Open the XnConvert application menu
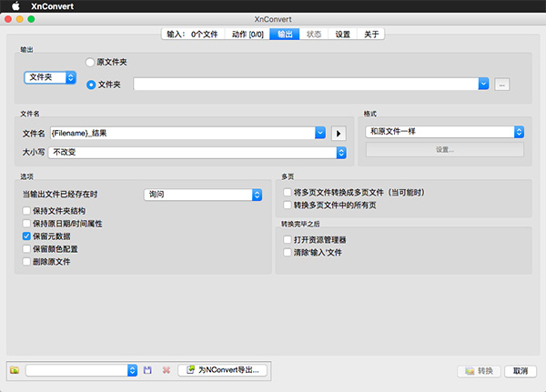 52,6
